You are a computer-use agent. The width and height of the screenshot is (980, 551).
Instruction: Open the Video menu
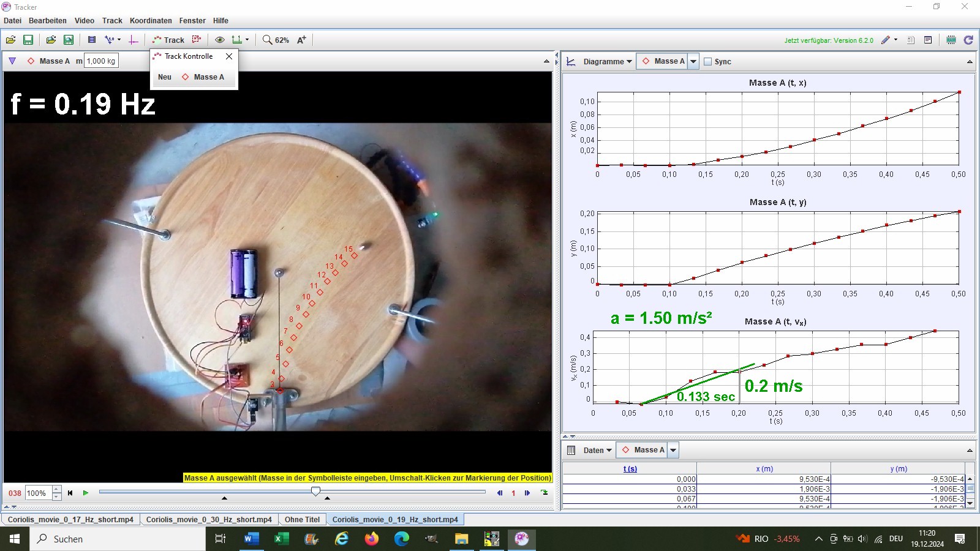(x=85, y=21)
